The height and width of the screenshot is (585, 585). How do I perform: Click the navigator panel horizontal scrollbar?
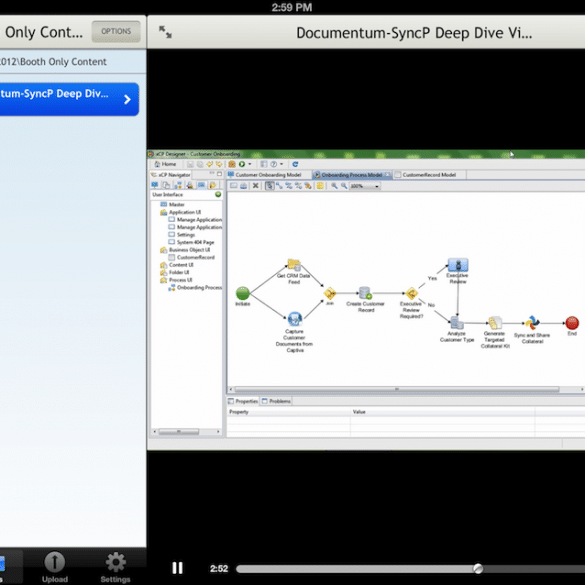point(179,432)
